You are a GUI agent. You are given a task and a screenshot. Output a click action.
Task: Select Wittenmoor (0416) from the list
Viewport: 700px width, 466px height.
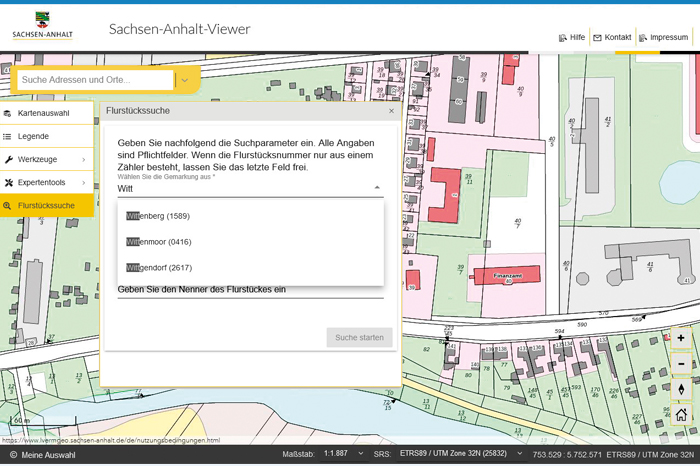250,242
